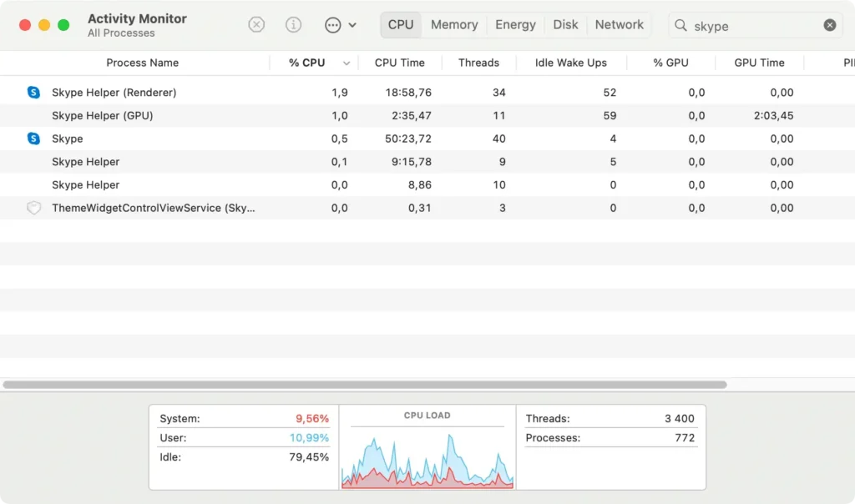This screenshot has width=855, height=504.
Task: Switch to the Energy tab
Action: 515,25
